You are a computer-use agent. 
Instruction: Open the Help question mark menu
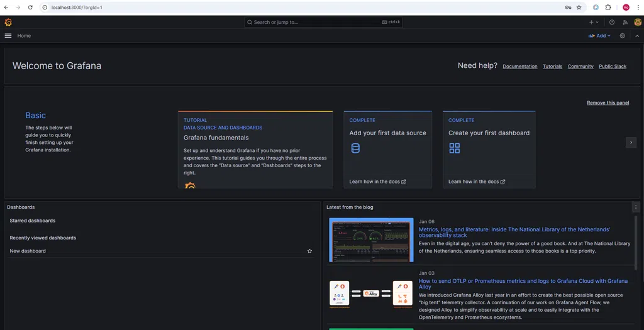612,22
